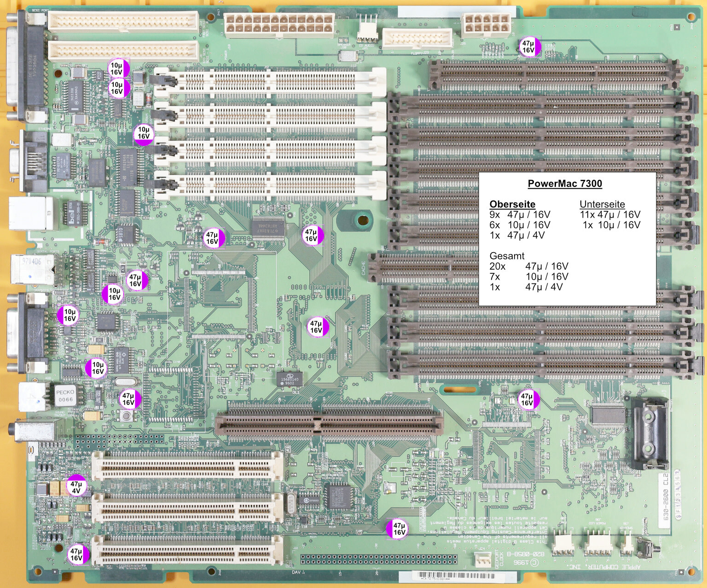Image resolution: width=707 pixels, height=588 pixels.
Task: Click the "7x 10µ / 16V" total line
Action: (529, 277)
